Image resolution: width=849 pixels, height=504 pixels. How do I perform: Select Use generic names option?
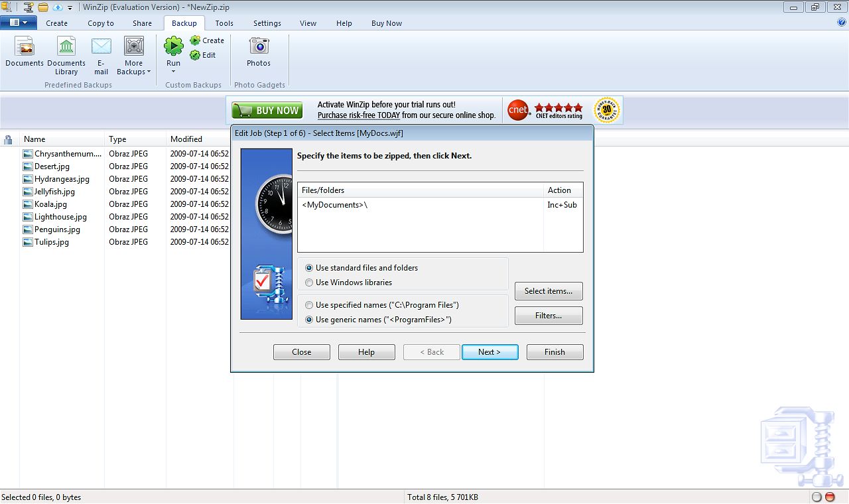point(378,320)
